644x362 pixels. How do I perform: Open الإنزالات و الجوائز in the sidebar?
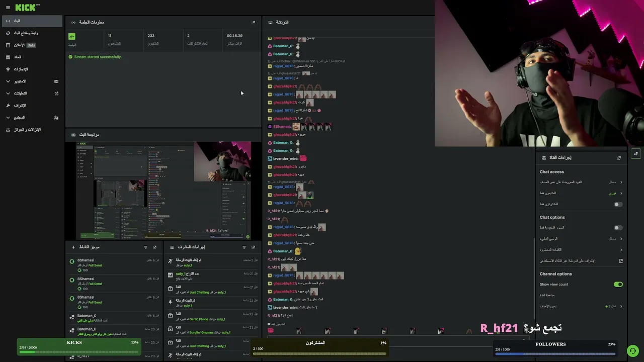[x=32, y=130]
